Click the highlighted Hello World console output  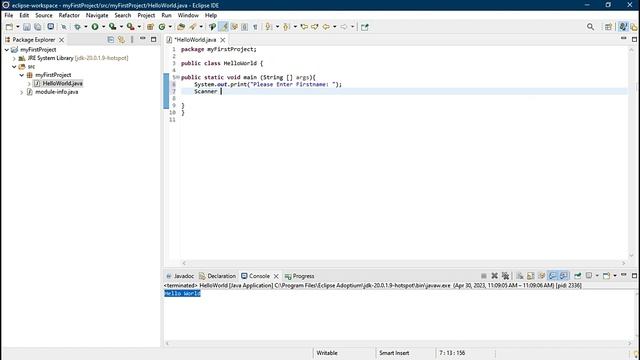tap(182, 293)
